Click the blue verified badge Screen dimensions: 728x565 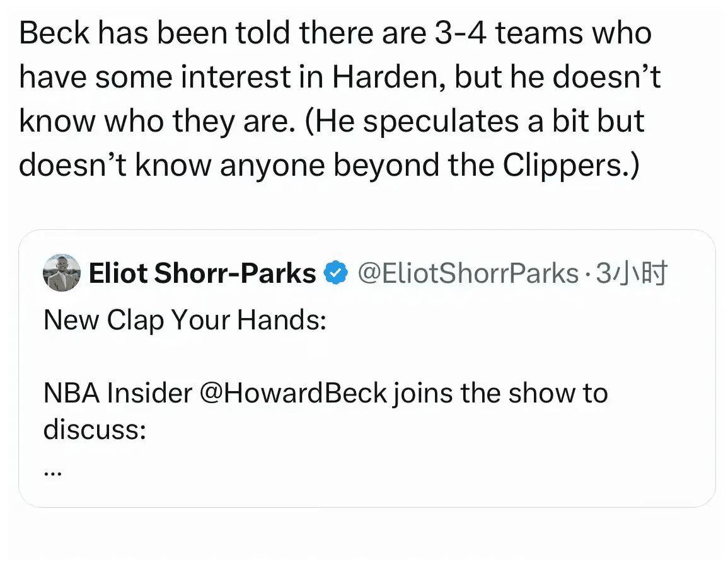coord(336,273)
